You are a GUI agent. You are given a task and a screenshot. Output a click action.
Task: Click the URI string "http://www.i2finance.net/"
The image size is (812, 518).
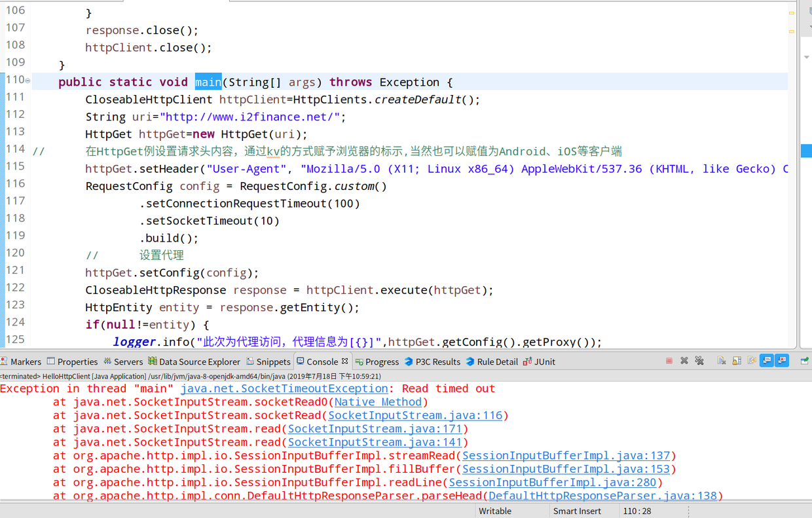tap(249, 117)
